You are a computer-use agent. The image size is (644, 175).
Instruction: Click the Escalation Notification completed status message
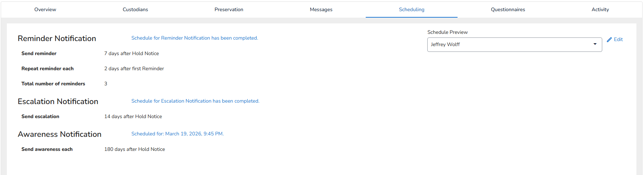pos(195,101)
